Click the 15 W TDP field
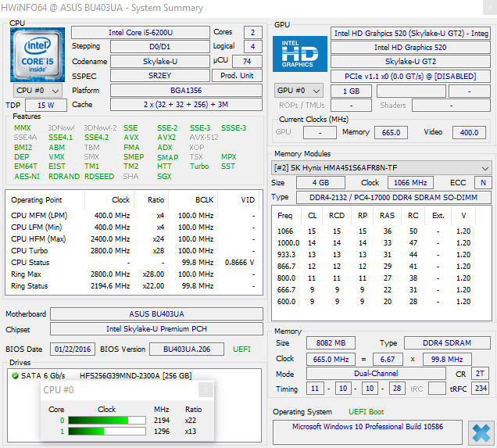497x448 pixels. tap(46, 106)
